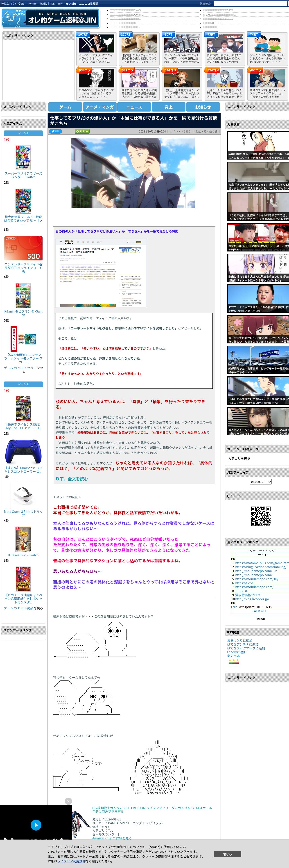Expand the 月を選択 archive dropdown
Image resolution: width=289 pixels, height=868 pixels.
(260, 482)
